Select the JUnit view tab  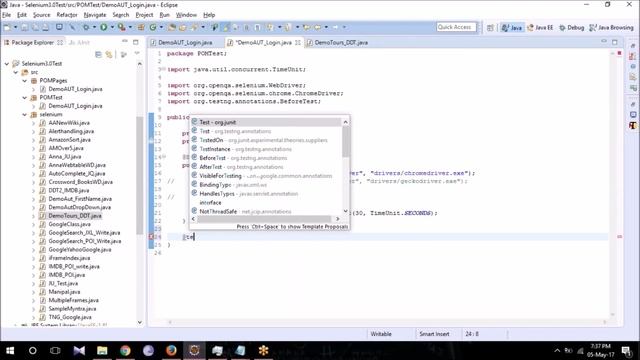(79, 42)
